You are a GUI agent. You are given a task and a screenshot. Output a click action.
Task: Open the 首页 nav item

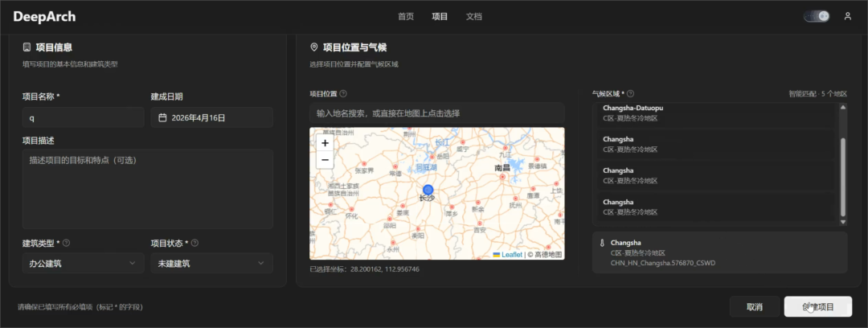[406, 17]
